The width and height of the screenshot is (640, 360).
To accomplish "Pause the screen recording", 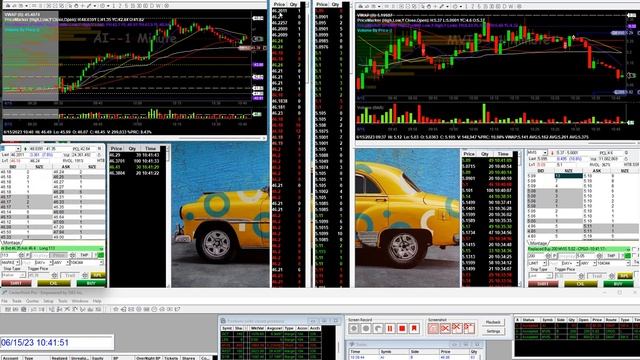I will coord(390,328).
